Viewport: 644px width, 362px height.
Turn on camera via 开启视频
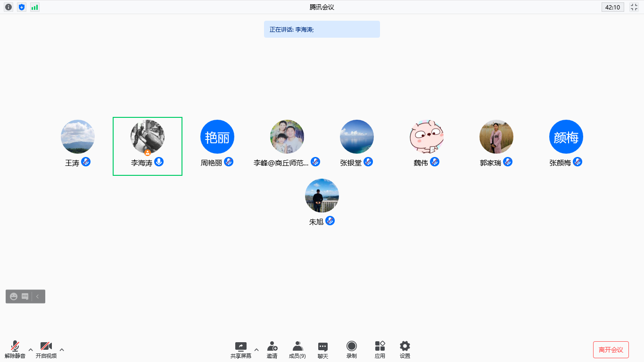[x=46, y=349]
